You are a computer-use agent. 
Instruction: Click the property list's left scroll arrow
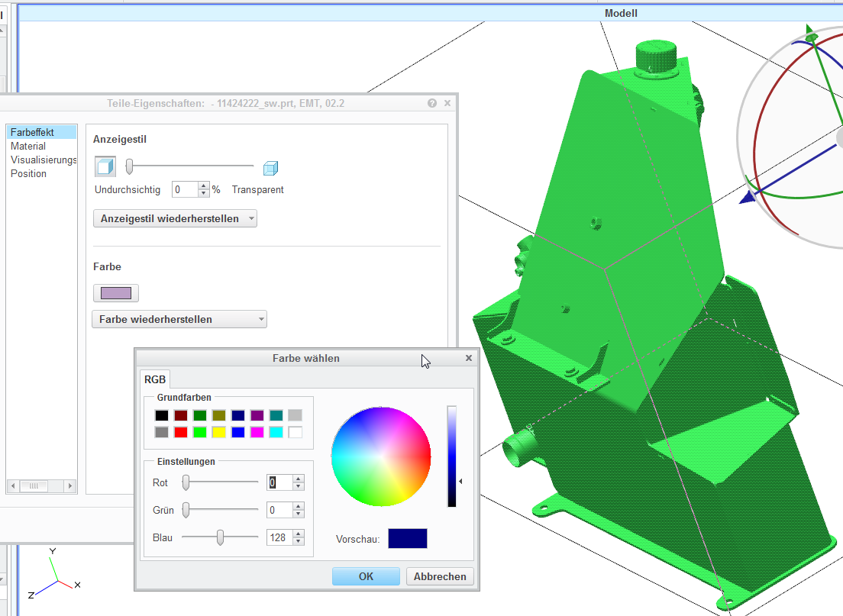[x=13, y=486]
